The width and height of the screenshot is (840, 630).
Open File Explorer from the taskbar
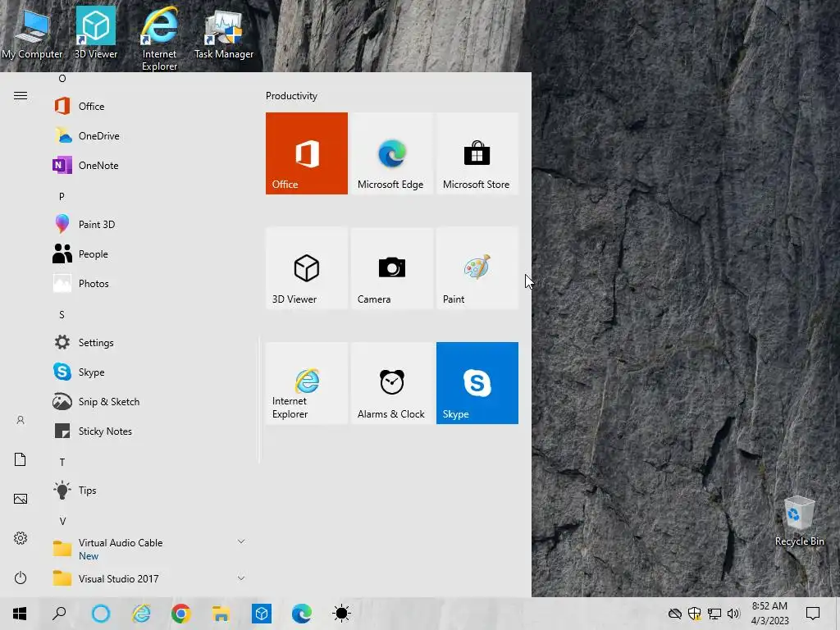(221, 614)
